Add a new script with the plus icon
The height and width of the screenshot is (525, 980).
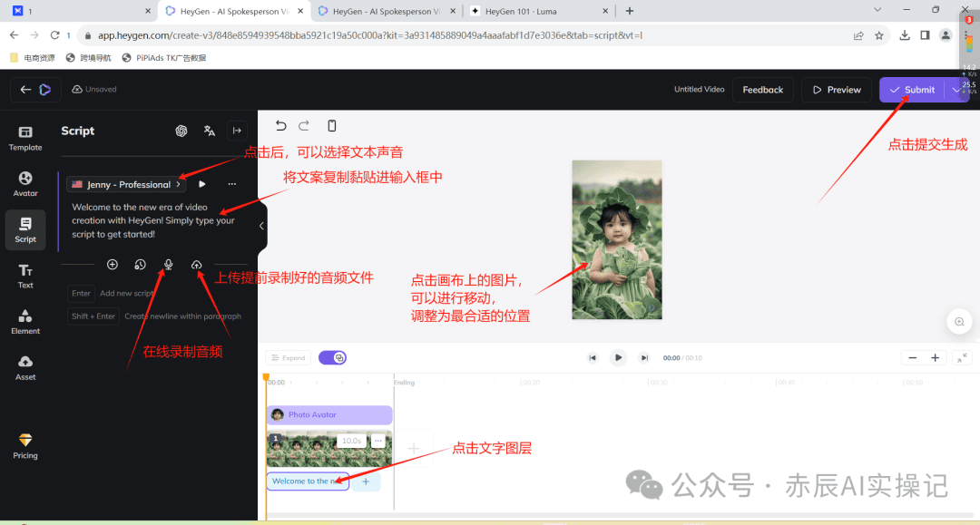(113, 264)
